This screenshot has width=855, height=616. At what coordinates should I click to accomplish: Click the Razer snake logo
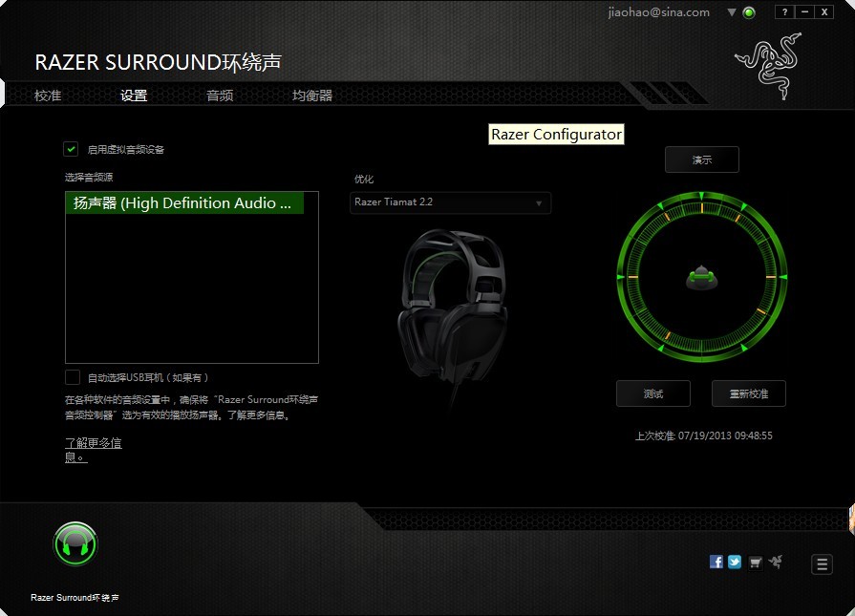coord(769,66)
